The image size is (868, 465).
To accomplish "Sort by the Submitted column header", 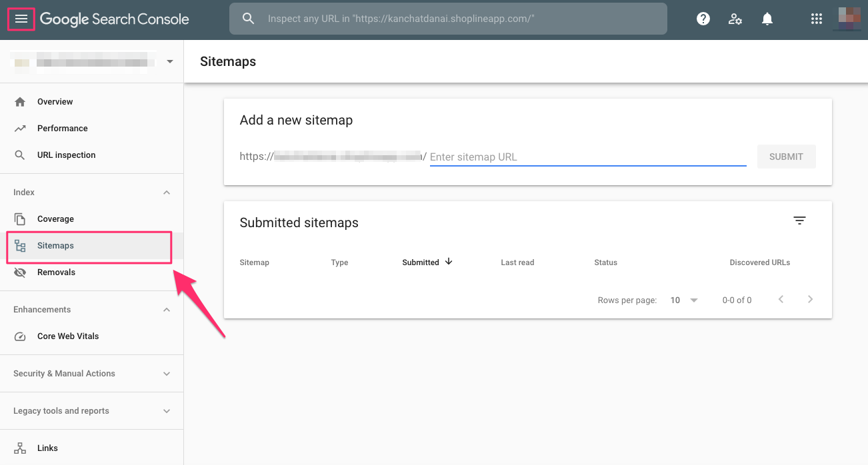I will [421, 262].
